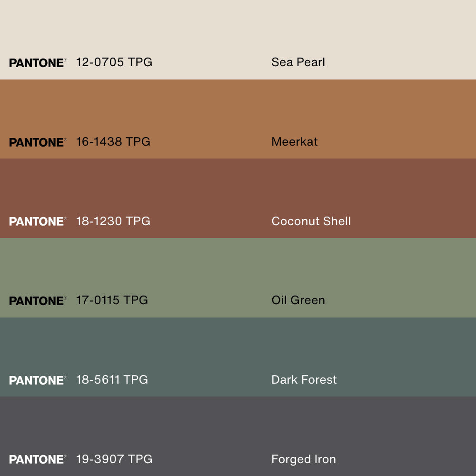The image size is (476, 476).
Task: Select the Forged Iron name label
Action: point(303,459)
